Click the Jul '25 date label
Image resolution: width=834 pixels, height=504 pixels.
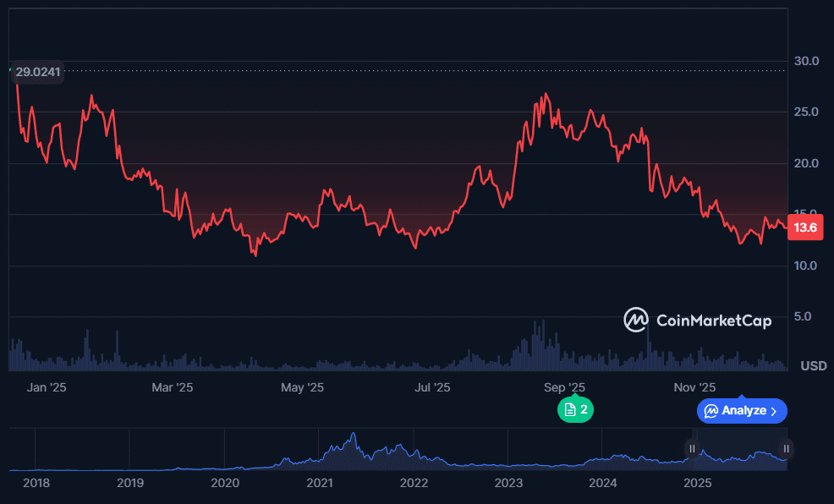432,387
